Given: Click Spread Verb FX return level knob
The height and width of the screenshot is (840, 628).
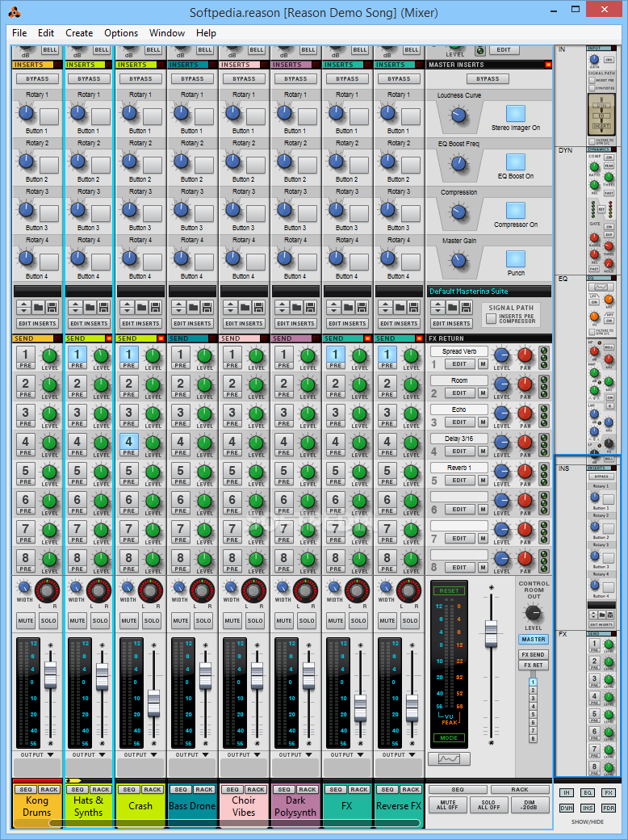Looking at the screenshot, I should (x=501, y=355).
